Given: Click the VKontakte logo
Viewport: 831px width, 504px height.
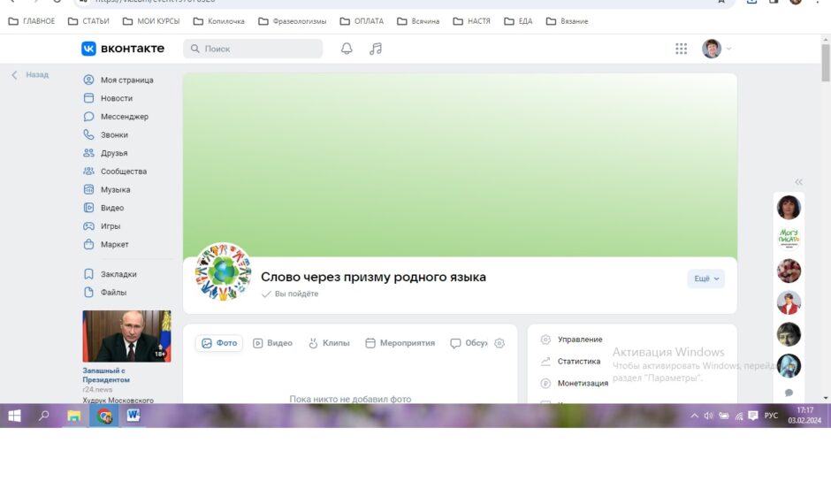Looking at the screenshot, I should 123,49.
